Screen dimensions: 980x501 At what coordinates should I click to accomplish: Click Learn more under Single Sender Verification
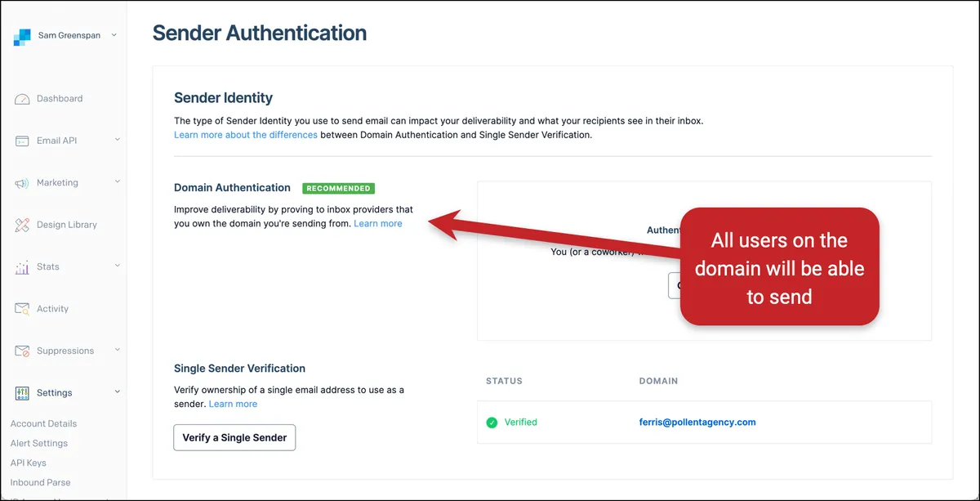pyautogui.click(x=233, y=404)
